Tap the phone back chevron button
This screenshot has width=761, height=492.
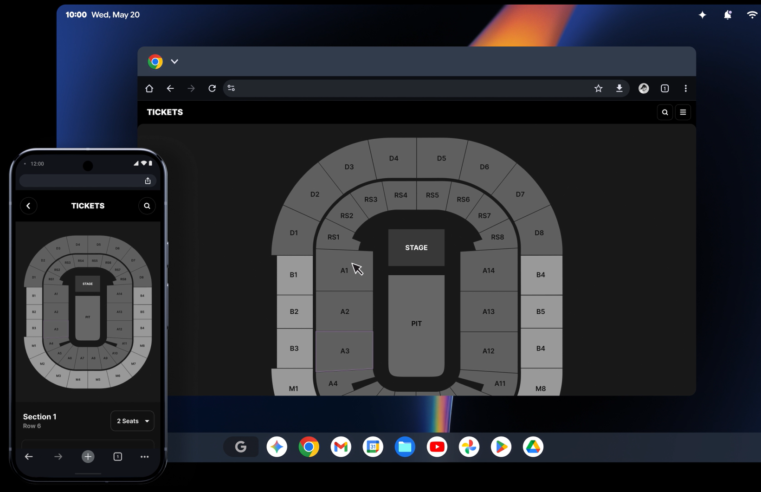click(28, 206)
